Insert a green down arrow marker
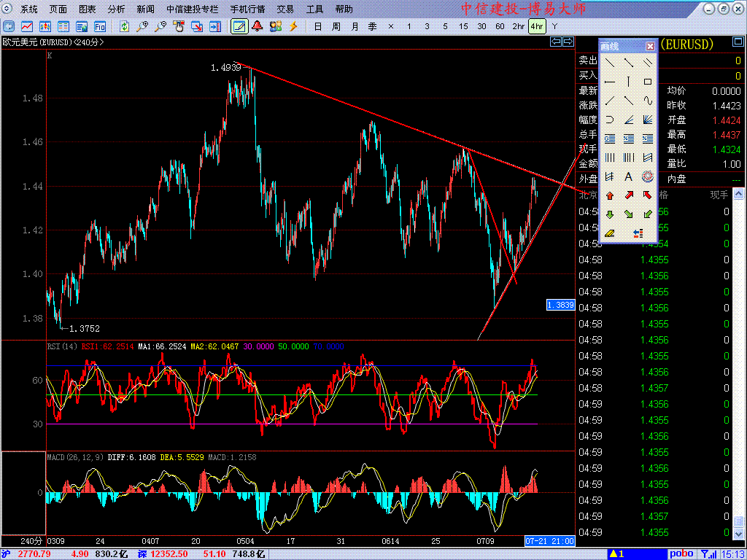747x560 pixels. coord(609,214)
